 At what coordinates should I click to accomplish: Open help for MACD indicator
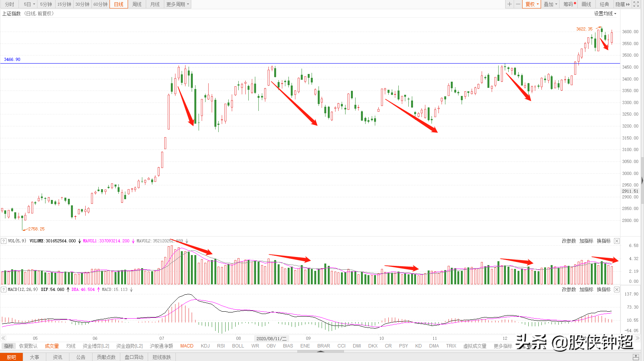click(x=4, y=289)
